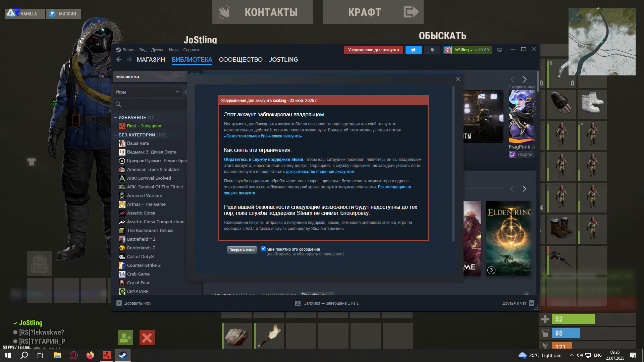Click the Counter-Strike 2 library icon
644x362 pixels.
coord(122,265)
